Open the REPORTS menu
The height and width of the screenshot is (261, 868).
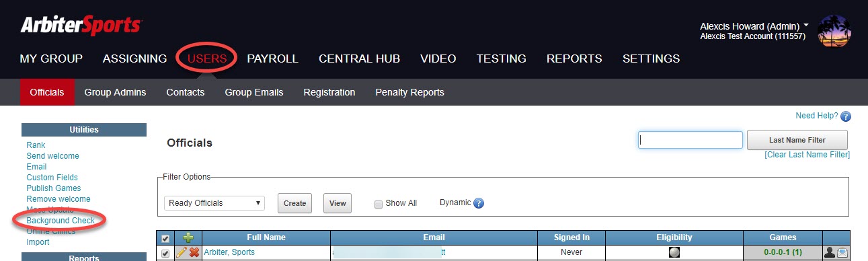coord(574,59)
